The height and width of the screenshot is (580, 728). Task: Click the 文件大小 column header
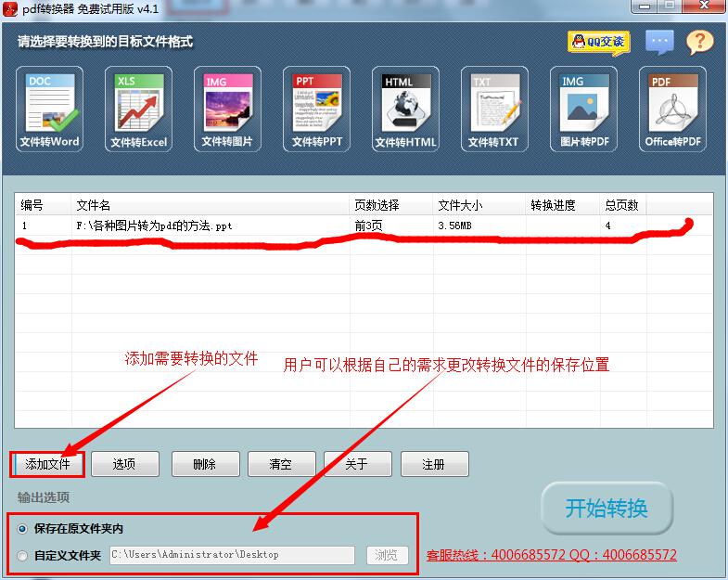(479, 205)
